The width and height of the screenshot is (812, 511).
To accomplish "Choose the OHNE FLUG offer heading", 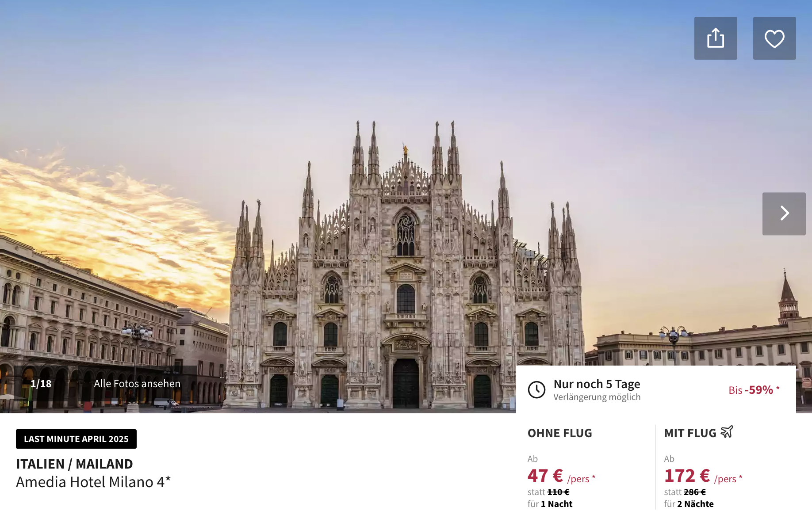I will [x=559, y=433].
